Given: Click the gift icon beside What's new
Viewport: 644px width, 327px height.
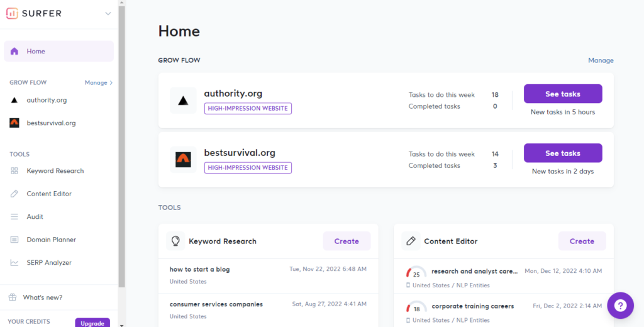Looking at the screenshot, I should (x=13, y=297).
